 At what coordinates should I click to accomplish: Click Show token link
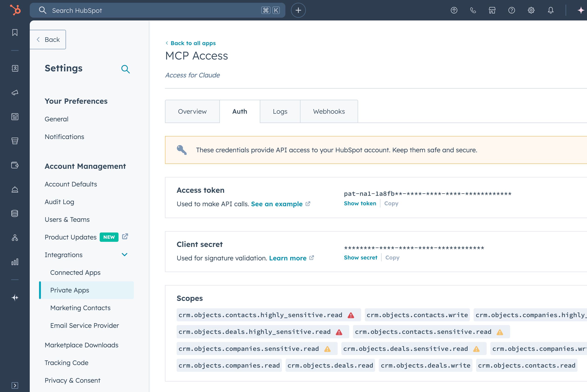(x=360, y=203)
